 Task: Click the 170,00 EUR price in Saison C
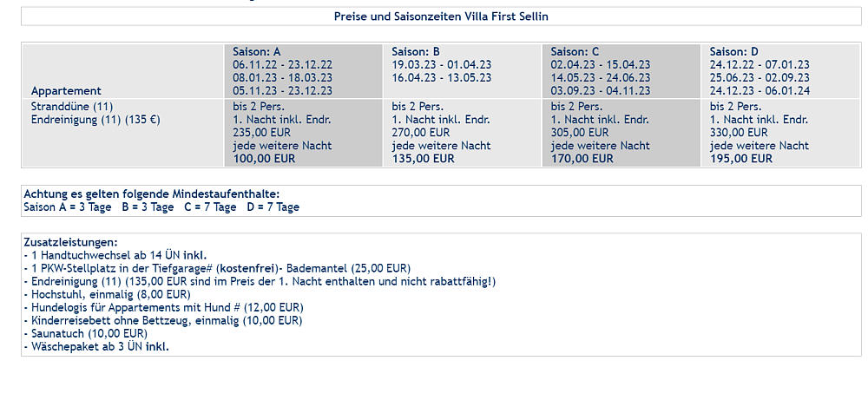582,159
